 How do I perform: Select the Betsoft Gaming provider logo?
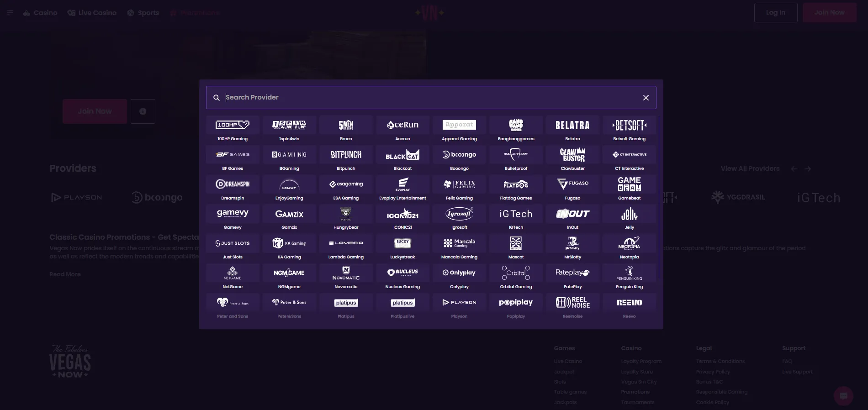click(629, 125)
